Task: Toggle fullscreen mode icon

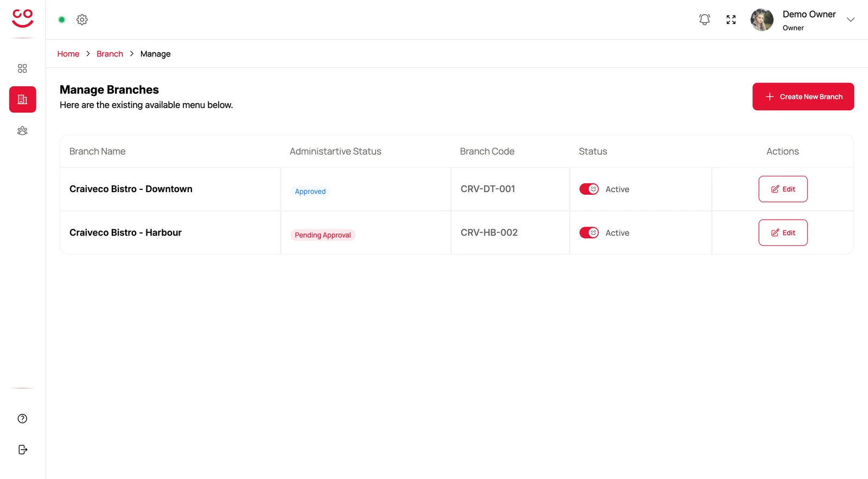Action: click(x=731, y=20)
